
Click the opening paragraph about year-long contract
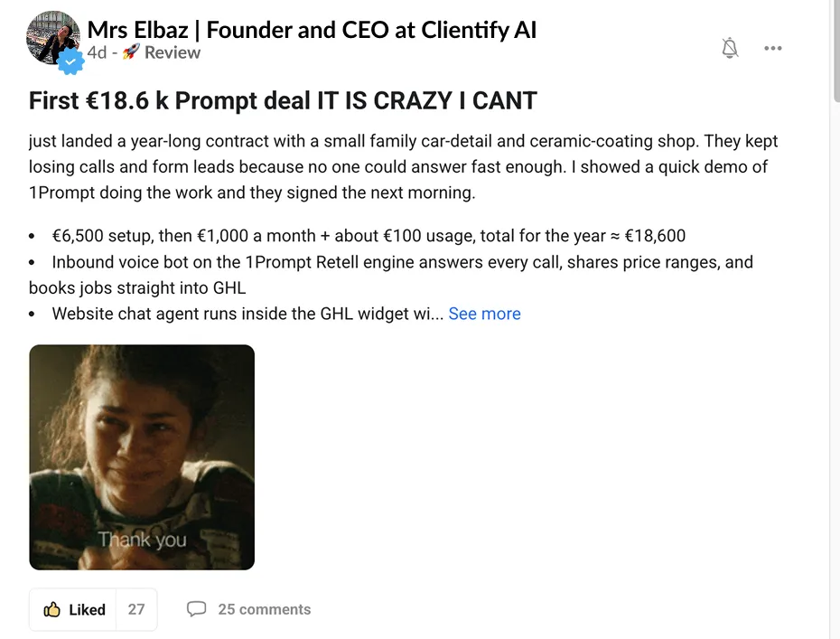tap(404, 166)
